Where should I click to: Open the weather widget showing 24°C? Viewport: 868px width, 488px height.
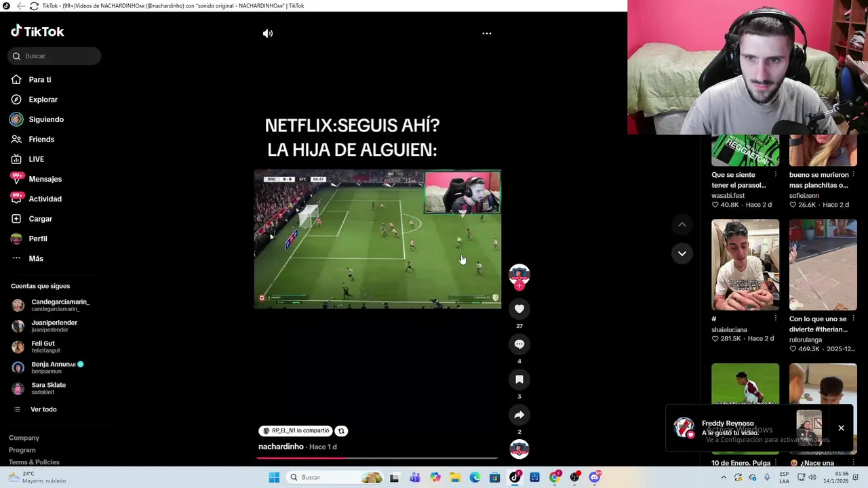(x=37, y=477)
